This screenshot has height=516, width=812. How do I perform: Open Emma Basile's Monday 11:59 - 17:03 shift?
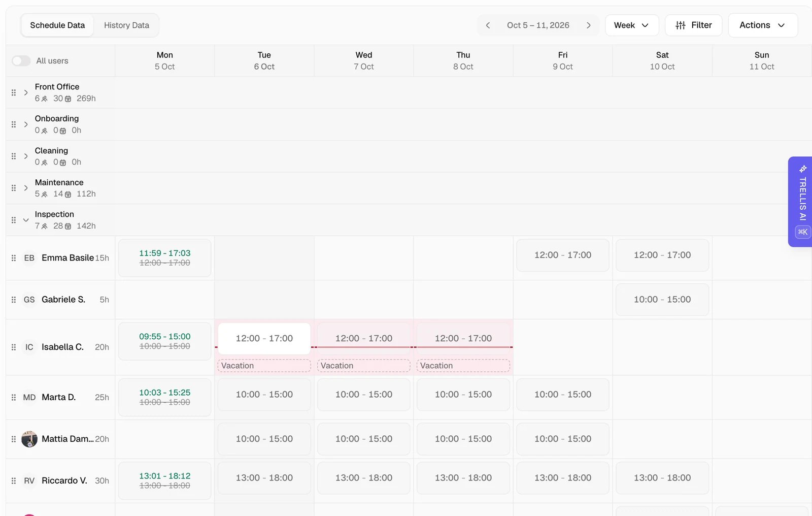(165, 258)
